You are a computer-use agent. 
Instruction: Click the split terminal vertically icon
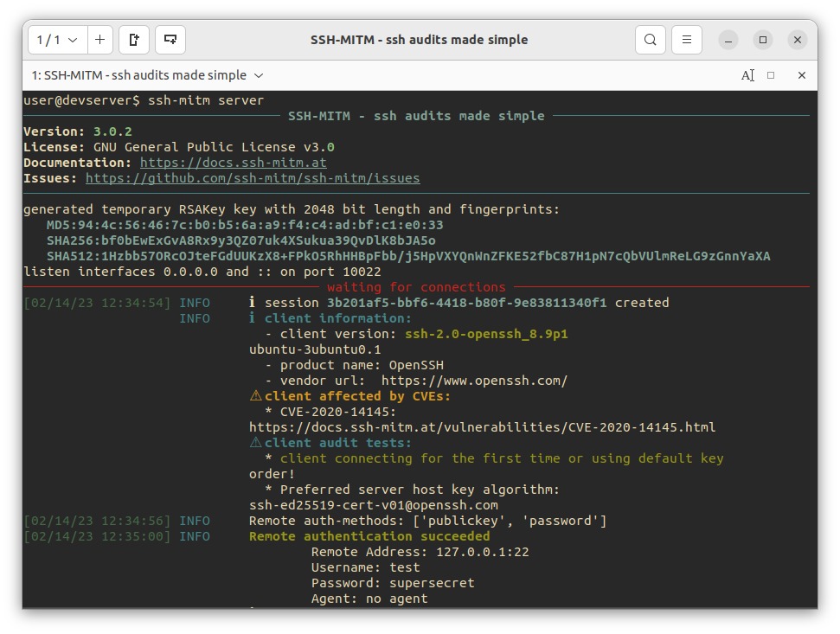coord(134,40)
